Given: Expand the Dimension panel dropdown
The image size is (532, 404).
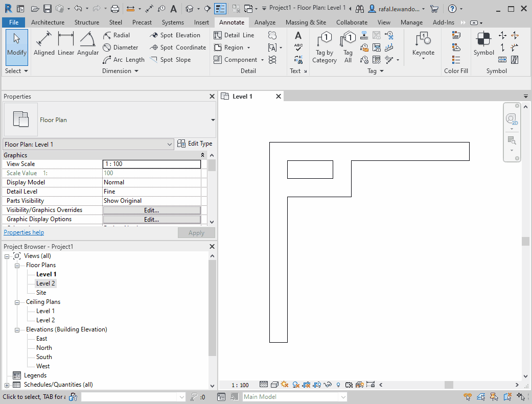Looking at the screenshot, I should click(x=136, y=71).
